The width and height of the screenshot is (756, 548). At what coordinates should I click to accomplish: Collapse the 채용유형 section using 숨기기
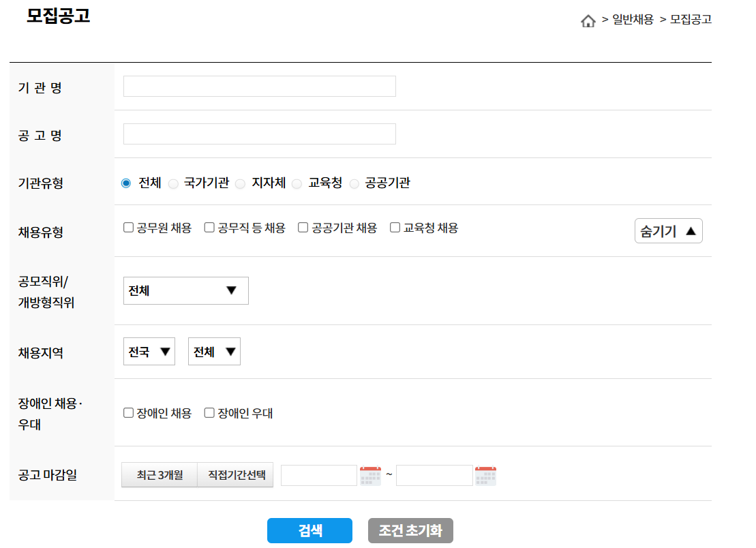click(x=667, y=230)
